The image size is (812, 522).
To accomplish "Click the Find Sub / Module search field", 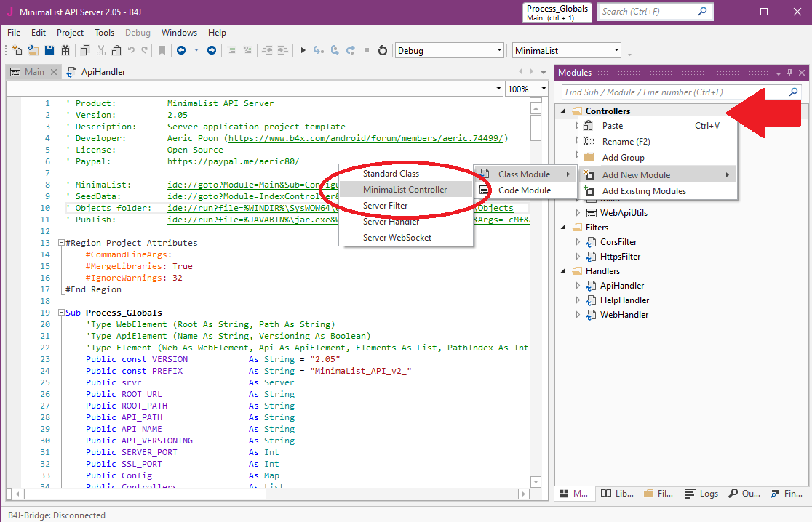I will tap(673, 92).
